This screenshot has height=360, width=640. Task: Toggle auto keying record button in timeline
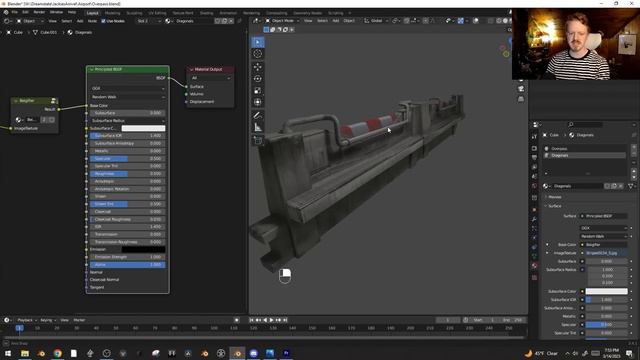(x=237, y=320)
